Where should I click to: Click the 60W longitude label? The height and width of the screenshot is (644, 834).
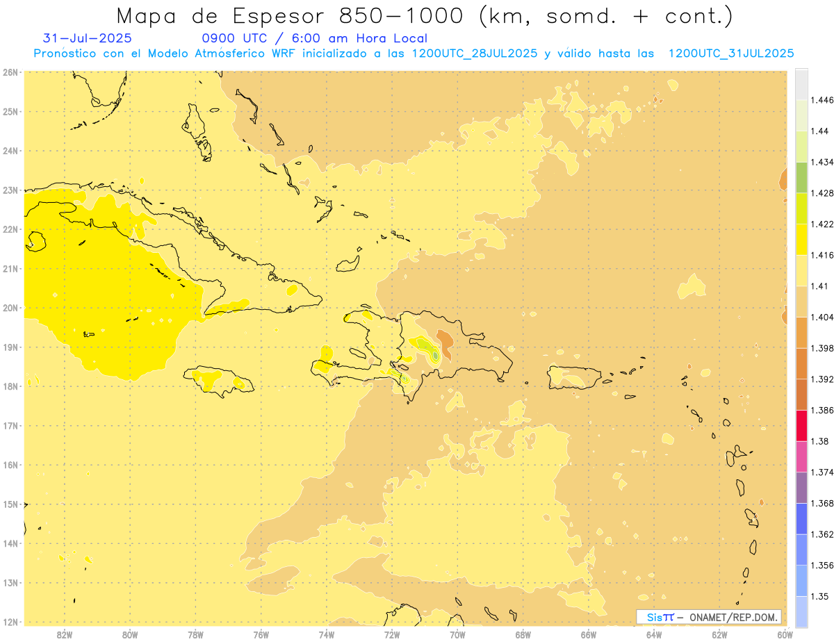(785, 634)
